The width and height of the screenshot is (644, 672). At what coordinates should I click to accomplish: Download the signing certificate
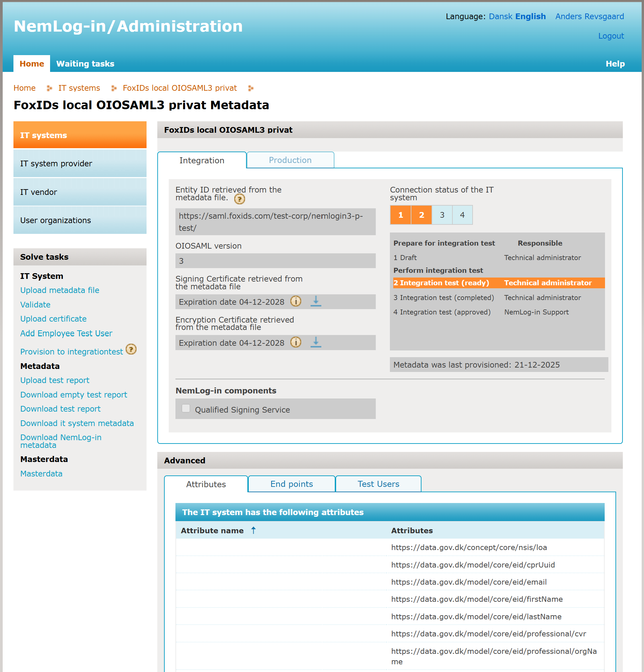pyautogui.click(x=316, y=301)
